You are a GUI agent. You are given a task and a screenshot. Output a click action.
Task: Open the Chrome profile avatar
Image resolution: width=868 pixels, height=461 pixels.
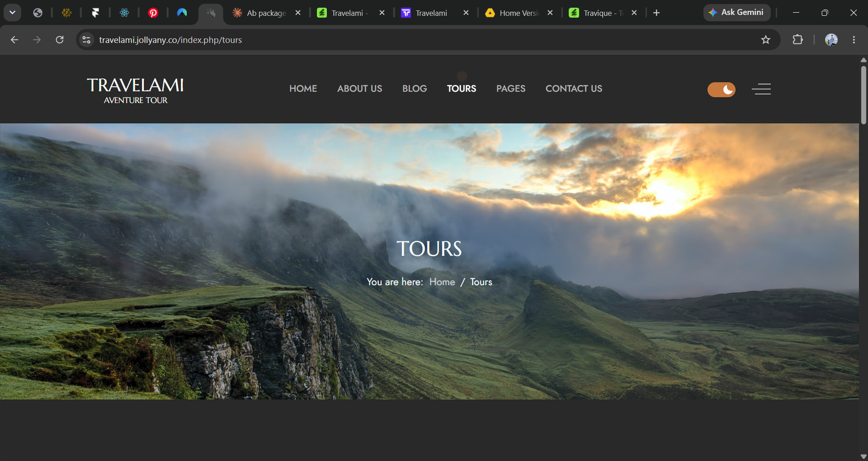[x=831, y=40]
